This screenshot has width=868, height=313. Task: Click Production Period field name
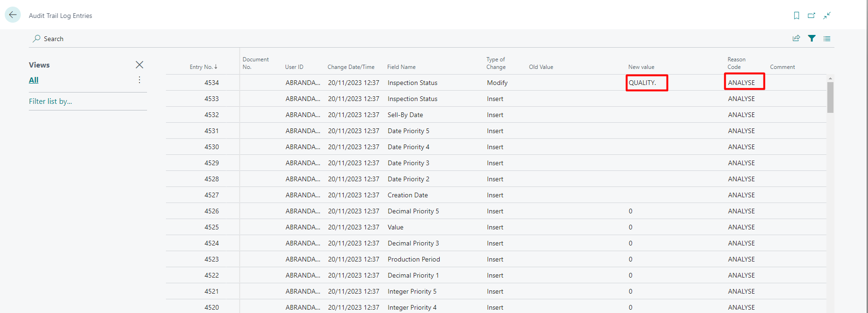[x=414, y=259]
